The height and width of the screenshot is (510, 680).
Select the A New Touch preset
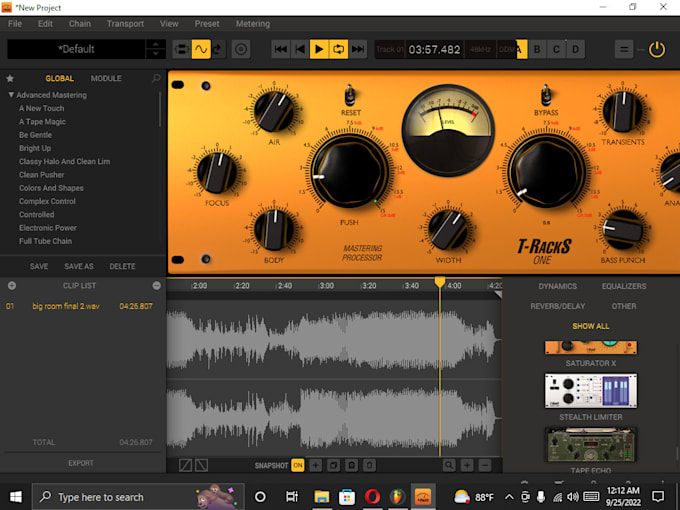click(x=42, y=108)
